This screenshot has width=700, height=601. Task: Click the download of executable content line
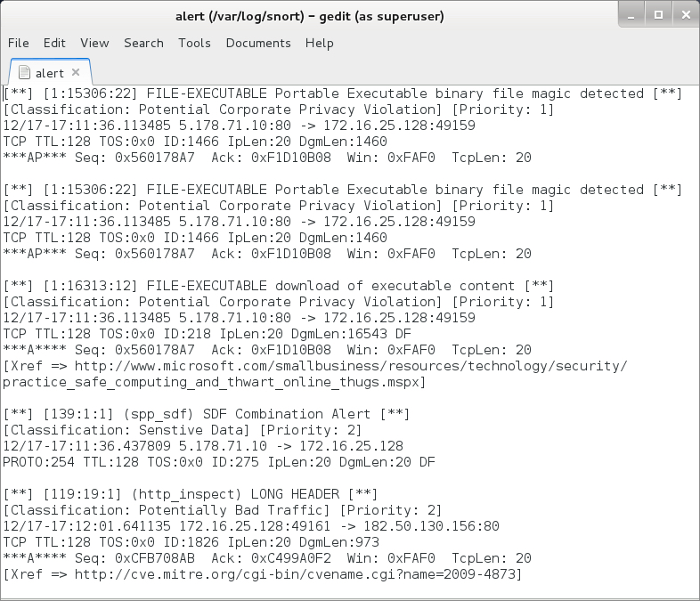[278, 286]
